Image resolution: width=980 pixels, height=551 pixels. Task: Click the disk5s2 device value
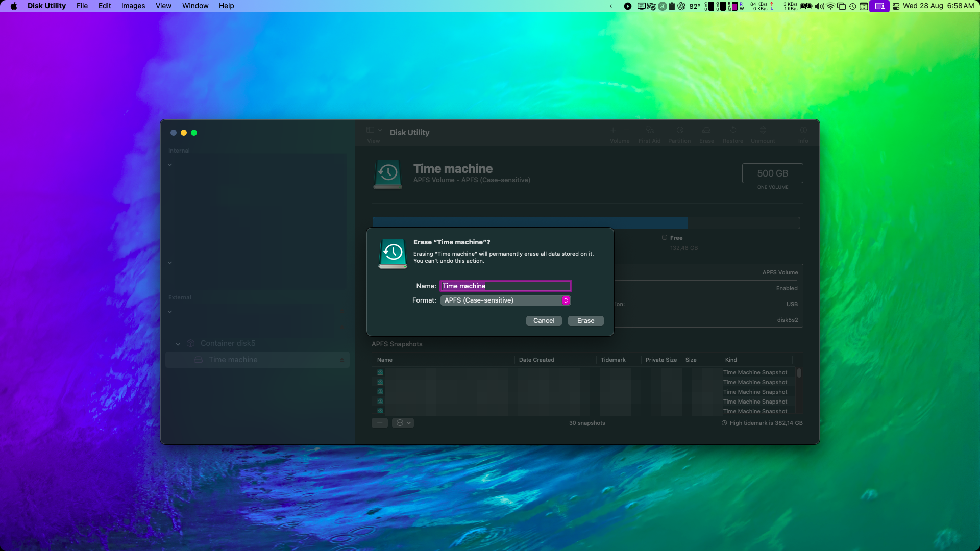[787, 320]
